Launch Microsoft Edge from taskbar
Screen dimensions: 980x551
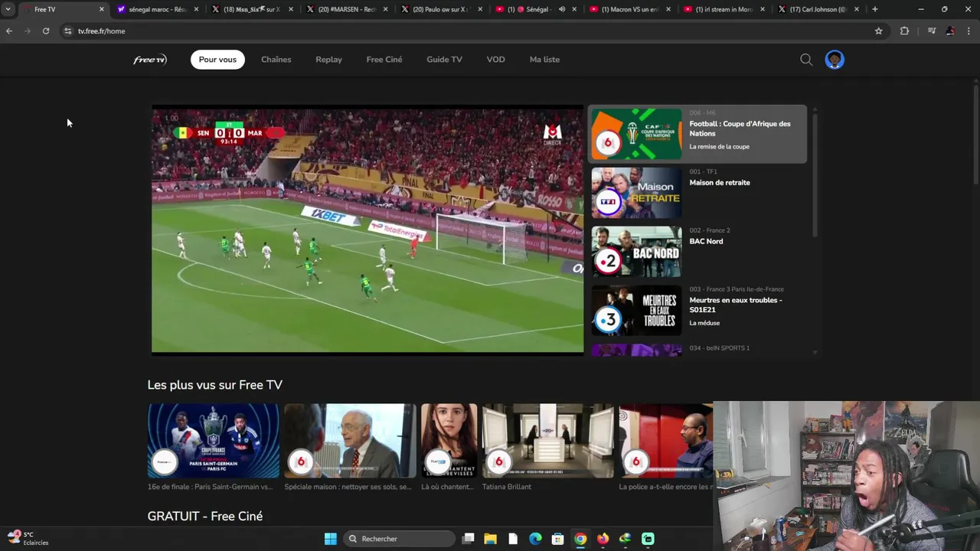click(x=535, y=539)
